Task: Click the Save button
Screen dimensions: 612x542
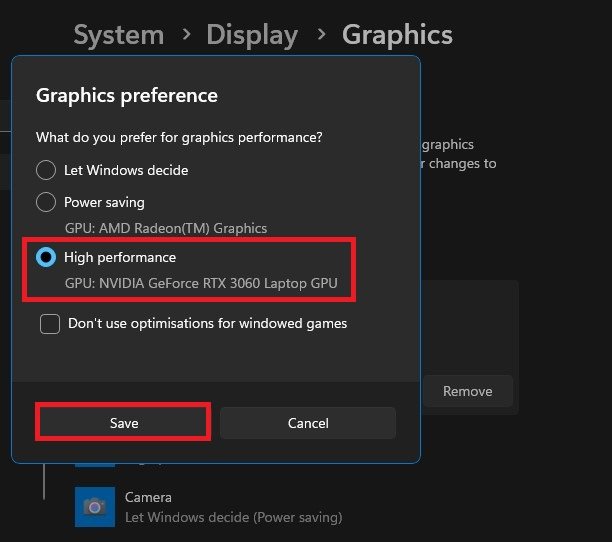Action: coord(124,423)
